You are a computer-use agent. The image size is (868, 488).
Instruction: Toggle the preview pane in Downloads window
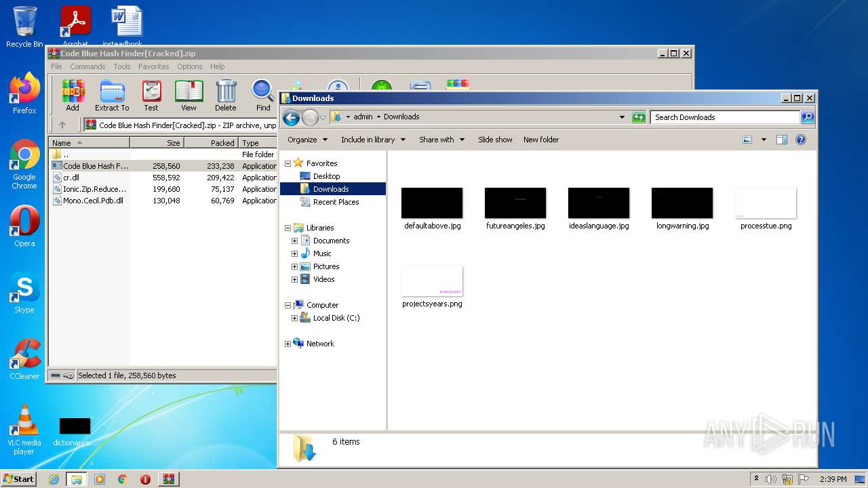pyautogui.click(x=781, y=140)
